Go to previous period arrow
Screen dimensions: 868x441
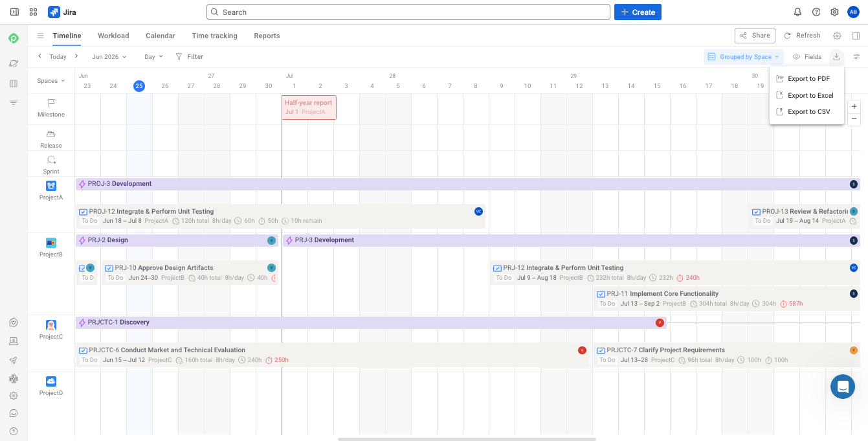click(x=39, y=56)
